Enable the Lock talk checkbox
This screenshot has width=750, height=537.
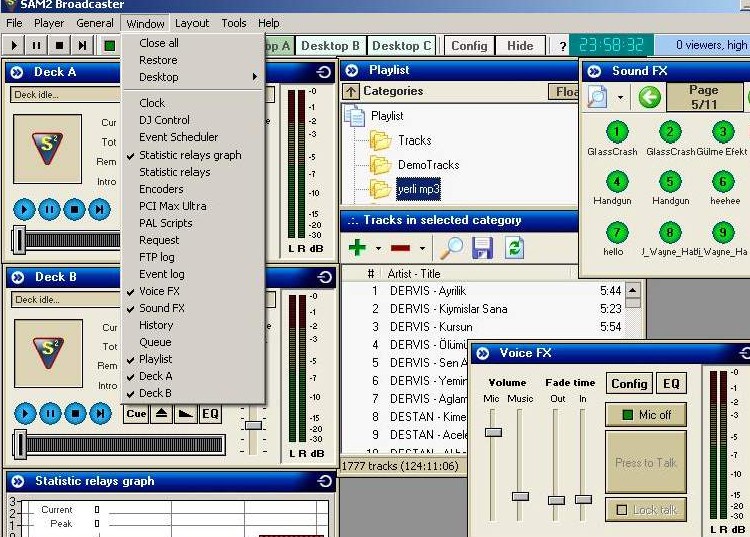622,510
